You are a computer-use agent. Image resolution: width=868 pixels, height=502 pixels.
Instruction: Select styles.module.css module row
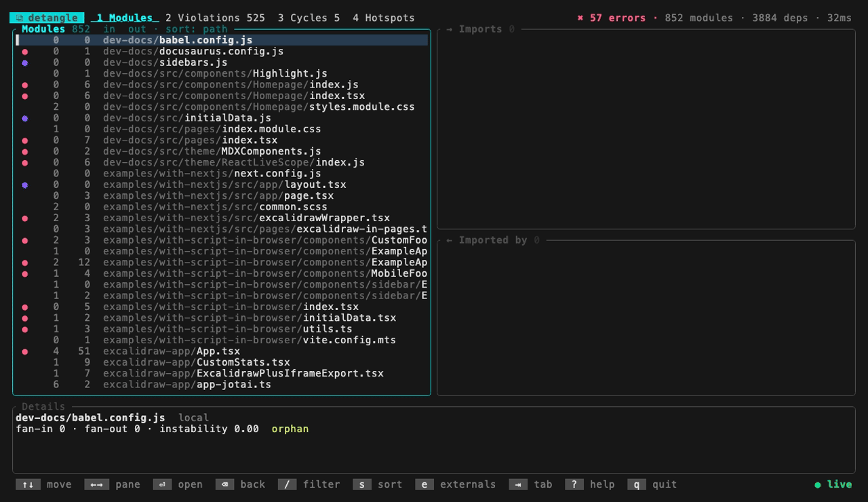[x=222, y=107]
